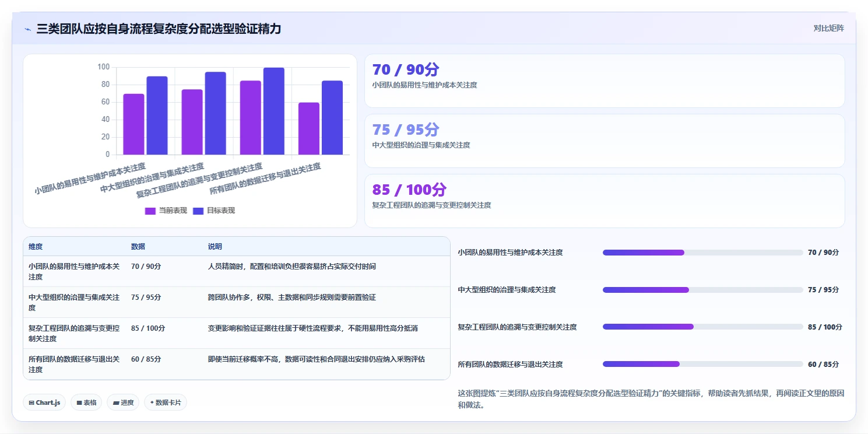Select the Chart.js tag chip

tap(44, 402)
